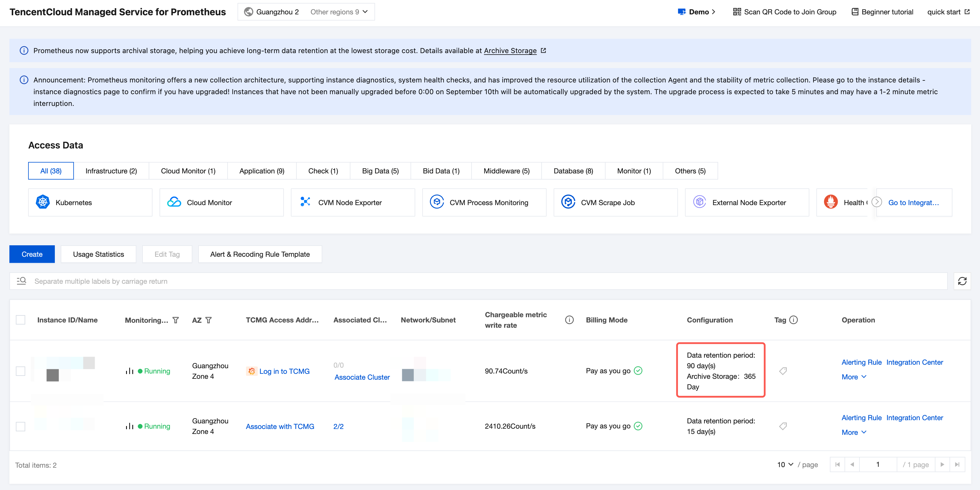Select the Database (8) tab
The height and width of the screenshot is (490, 980).
point(573,171)
